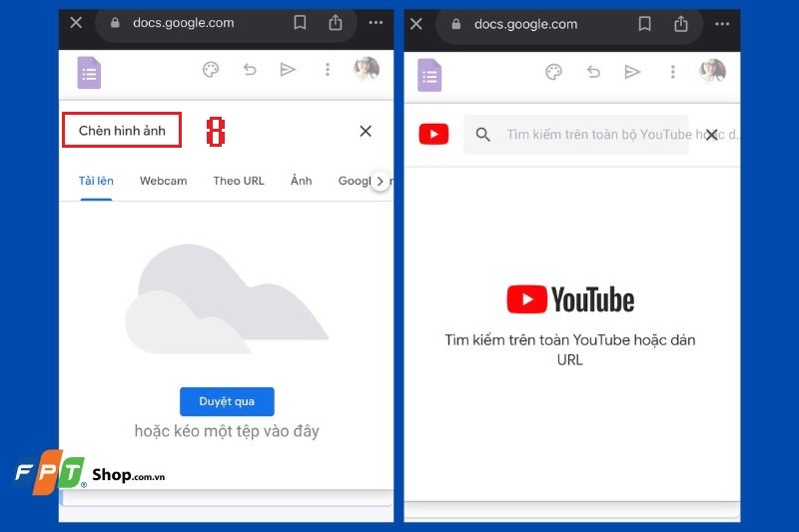Open vertical dots menu in left form toolbar

[x=328, y=69]
